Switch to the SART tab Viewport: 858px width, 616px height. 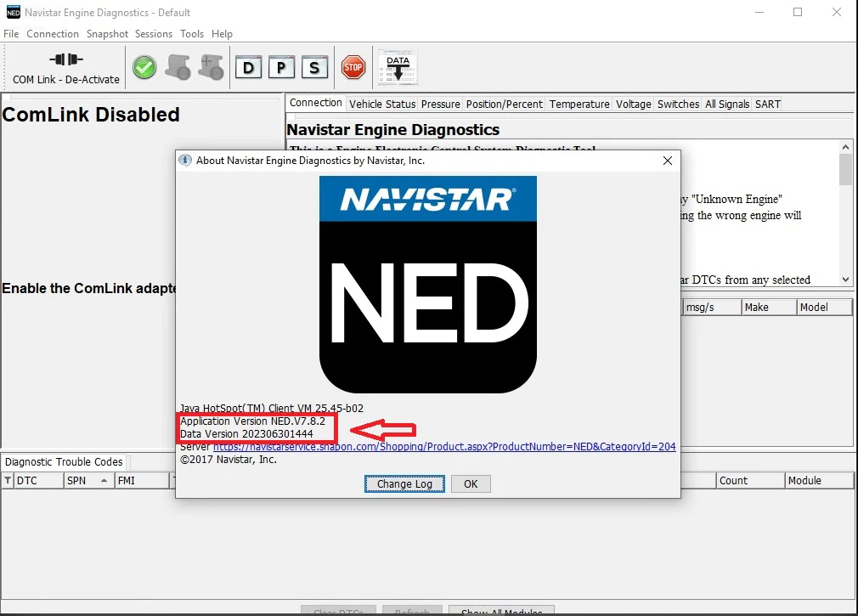click(768, 104)
